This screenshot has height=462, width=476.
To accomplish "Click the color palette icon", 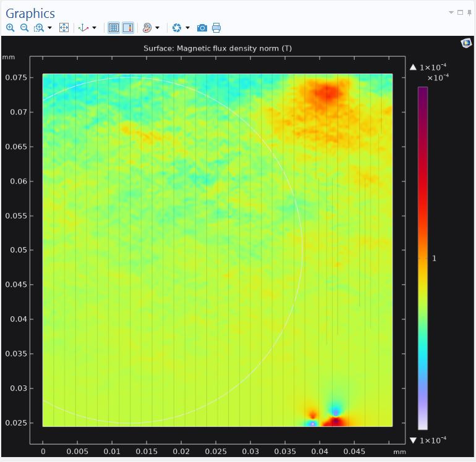I will [x=147, y=28].
